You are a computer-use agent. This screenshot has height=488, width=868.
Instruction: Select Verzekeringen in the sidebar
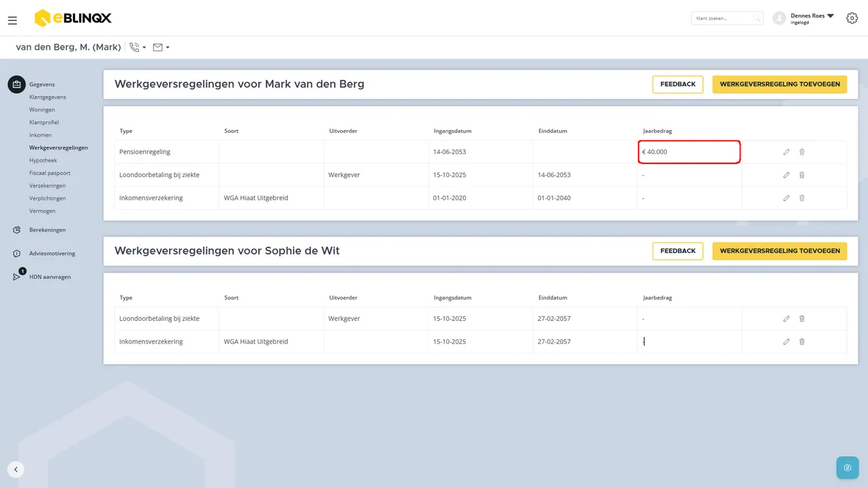tap(48, 186)
